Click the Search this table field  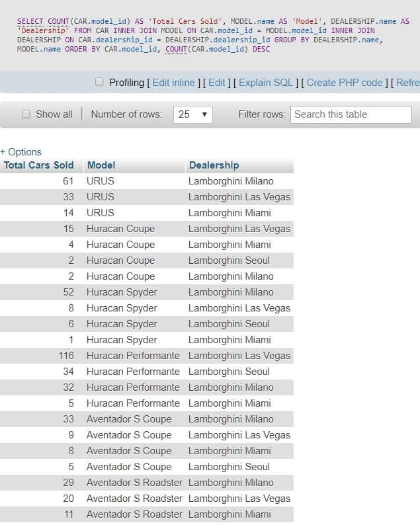click(x=351, y=114)
